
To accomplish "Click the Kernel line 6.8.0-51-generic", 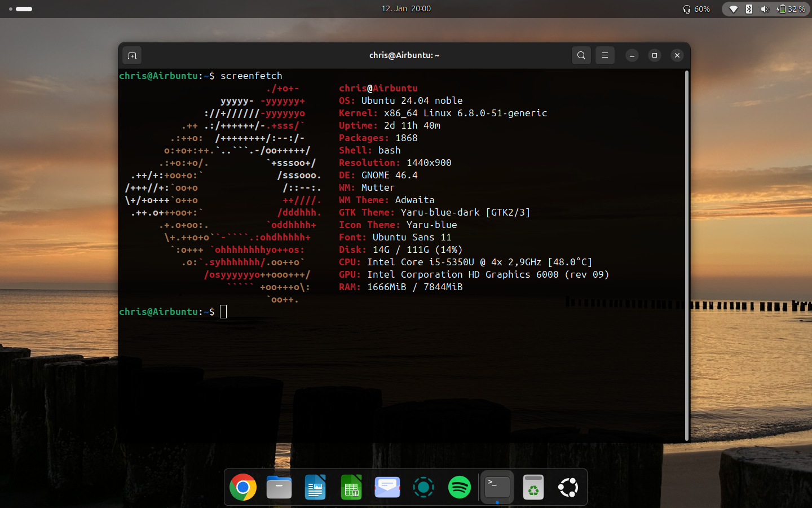I will pos(443,113).
